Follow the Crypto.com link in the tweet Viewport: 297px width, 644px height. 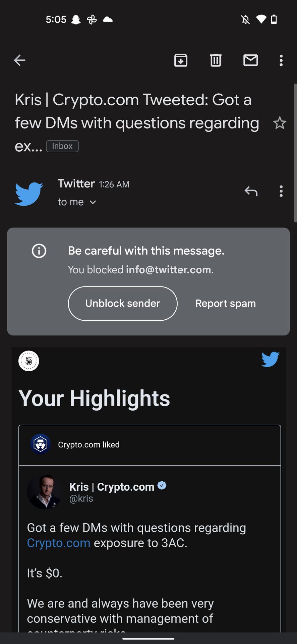(59, 543)
